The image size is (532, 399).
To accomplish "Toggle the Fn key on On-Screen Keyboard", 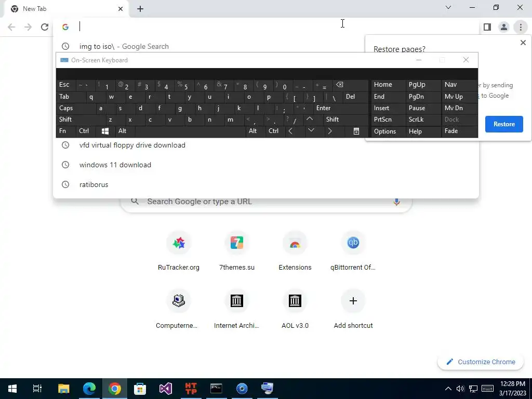I will click(x=66, y=131).
